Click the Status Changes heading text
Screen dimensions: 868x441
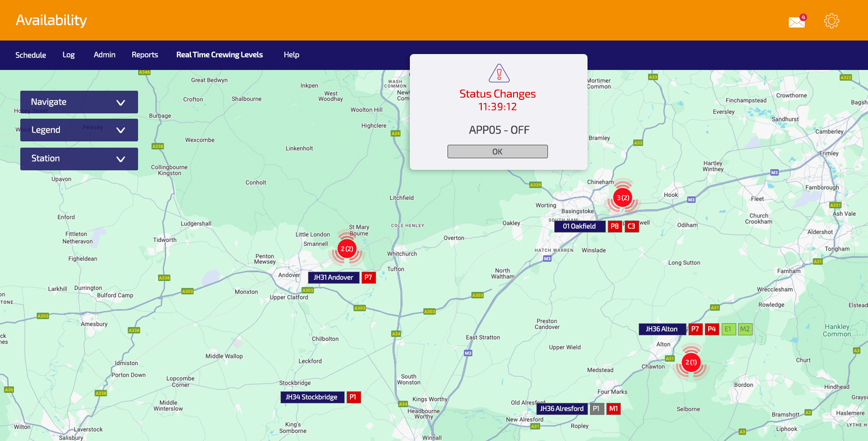pos(498,94)
